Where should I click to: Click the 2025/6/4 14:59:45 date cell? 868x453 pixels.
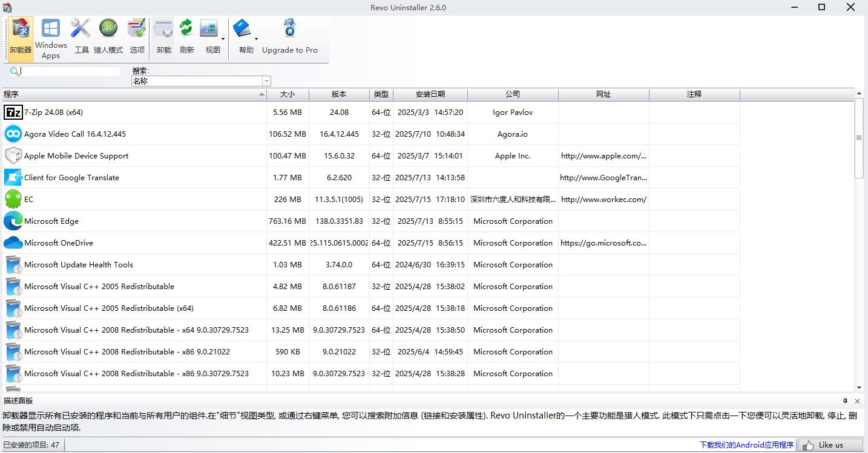click(430, 352)
